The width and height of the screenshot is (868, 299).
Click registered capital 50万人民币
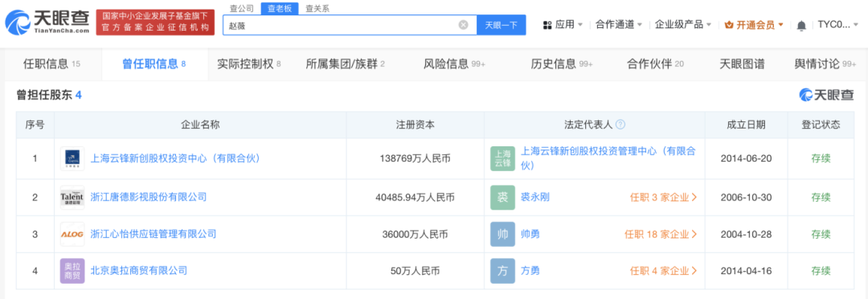point(416,272)
